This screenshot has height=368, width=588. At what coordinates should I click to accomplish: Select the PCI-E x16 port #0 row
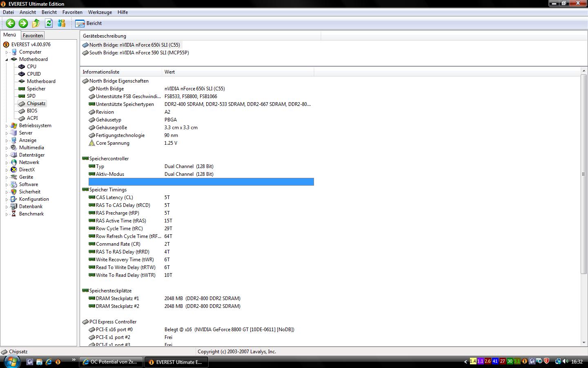201,330
